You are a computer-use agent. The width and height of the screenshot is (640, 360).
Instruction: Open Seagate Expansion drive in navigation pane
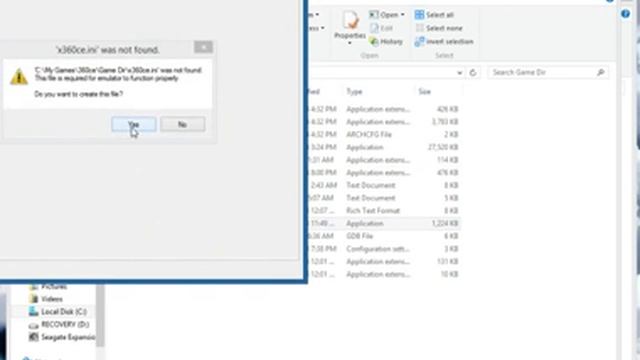pyautogui.click(x=61, y=337)
